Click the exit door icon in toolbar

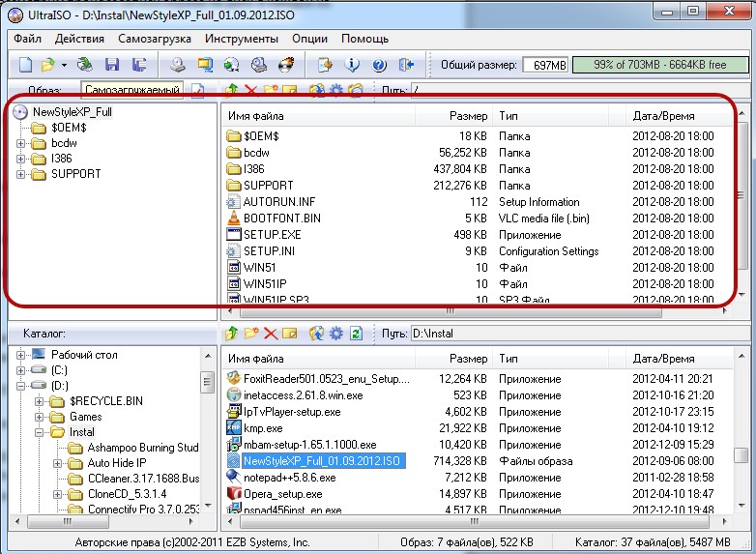click(406, 65)
